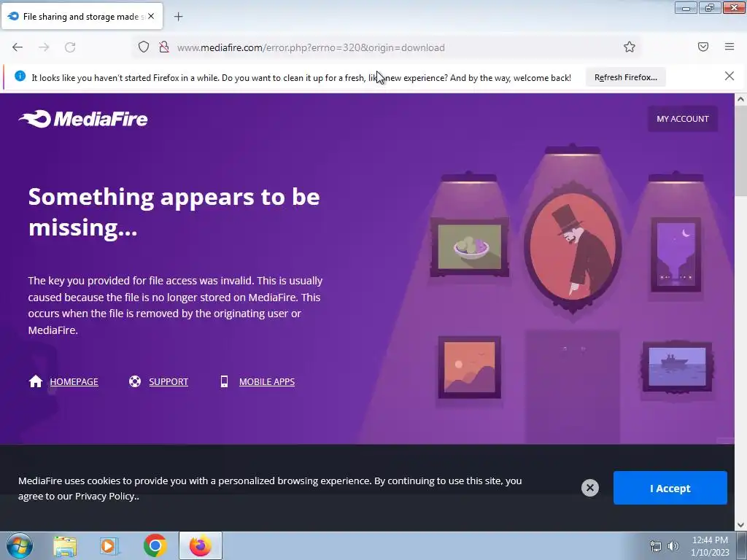Viewport: 747px width, 560px height.
Task: Click the network tray icon
Action: (x=656, y=547)
